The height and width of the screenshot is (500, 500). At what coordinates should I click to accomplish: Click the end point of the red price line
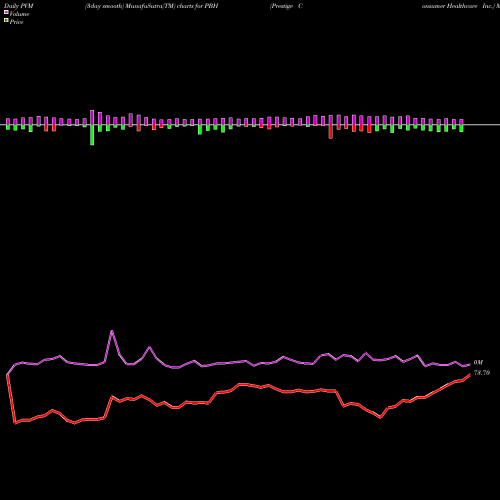click(470, 375)
